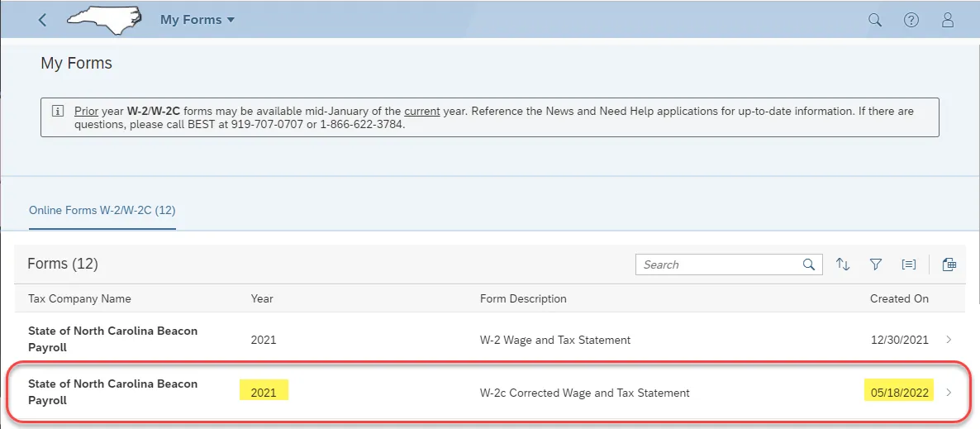
Task: Open the user profile icon
Action: click(948, 20)
